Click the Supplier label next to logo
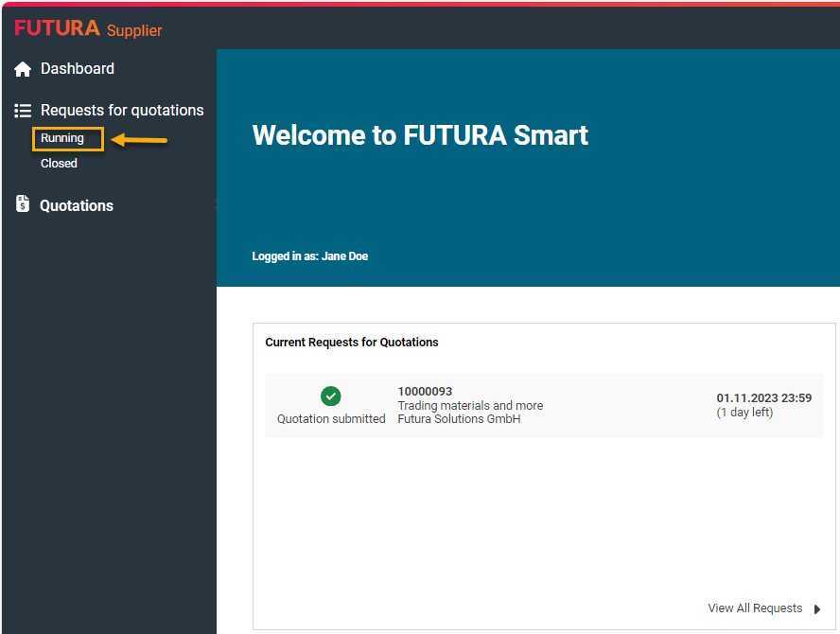840x634 pixels. (134, 31)
